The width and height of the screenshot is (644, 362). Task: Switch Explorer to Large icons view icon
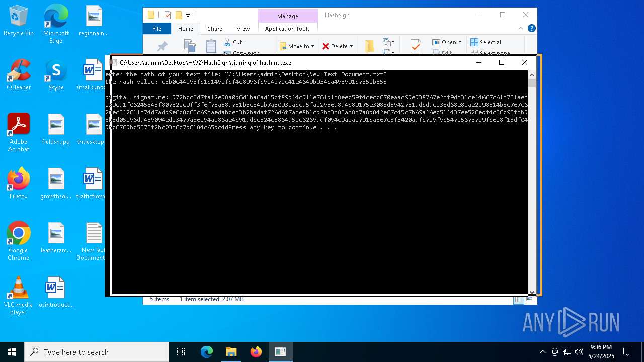click(x=529, y=300)
